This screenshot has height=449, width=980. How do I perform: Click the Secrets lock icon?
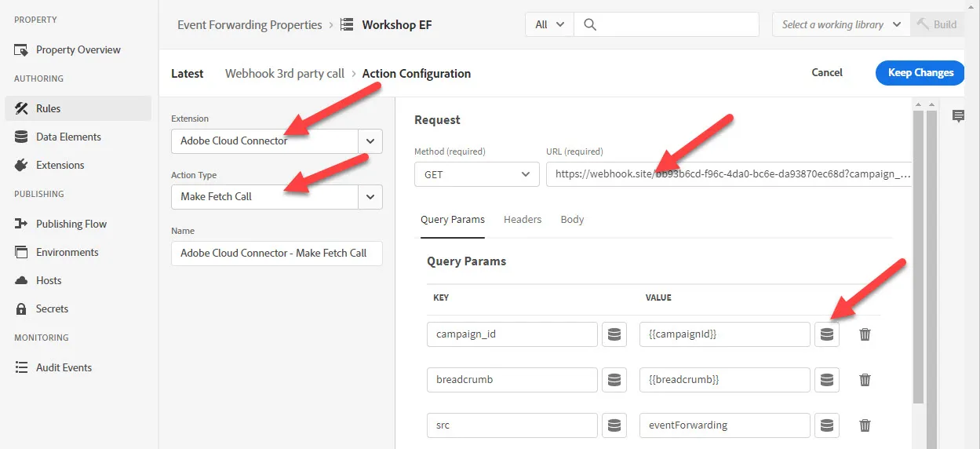(21, 308)
